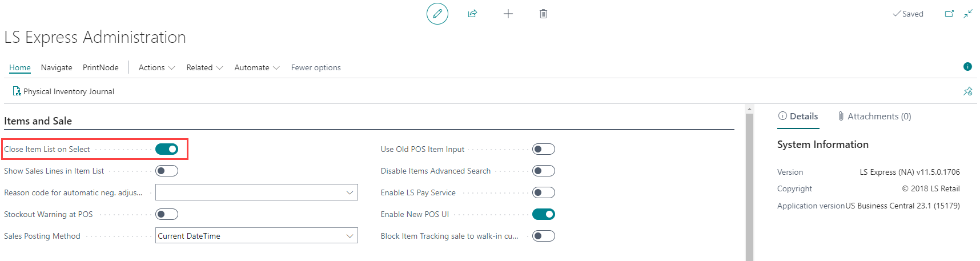Click the vertical scrollbar
The width and height of the screenshot is (980, 261).
point(749,183)
